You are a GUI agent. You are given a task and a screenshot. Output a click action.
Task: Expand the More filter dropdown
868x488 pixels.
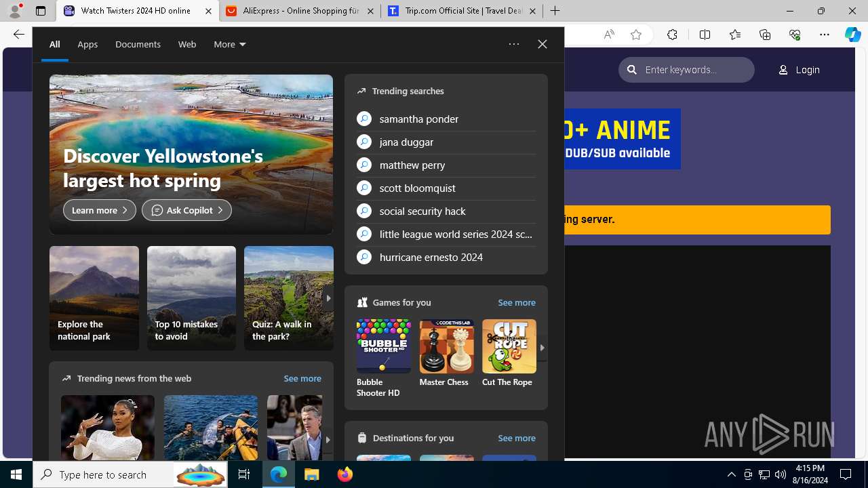(230, 44)
